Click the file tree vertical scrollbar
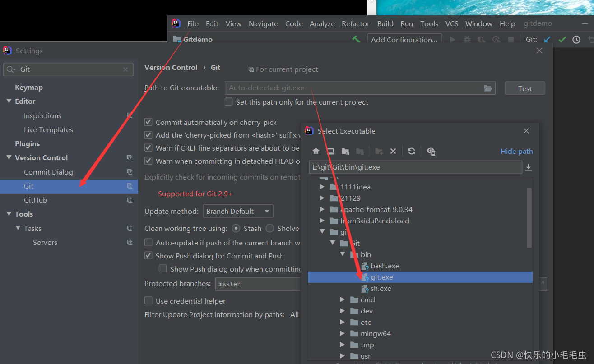594x364 pixels. (529, 217)
